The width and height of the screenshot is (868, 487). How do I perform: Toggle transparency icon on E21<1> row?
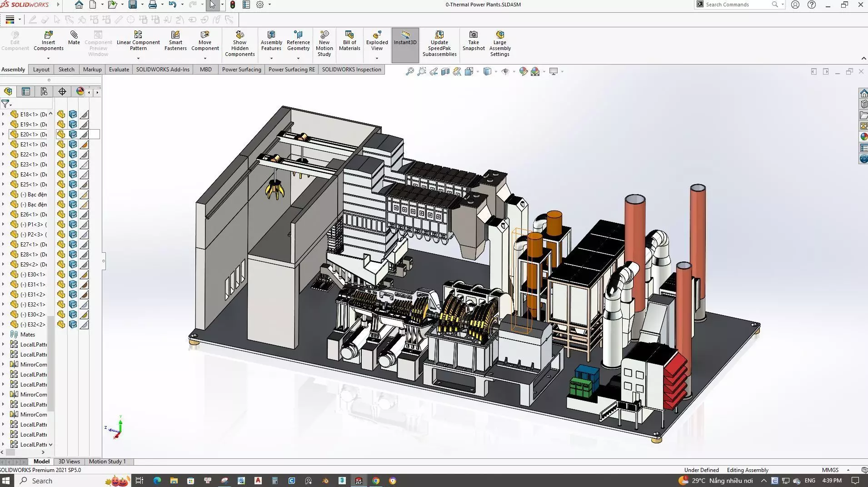(x=84, y=144)
